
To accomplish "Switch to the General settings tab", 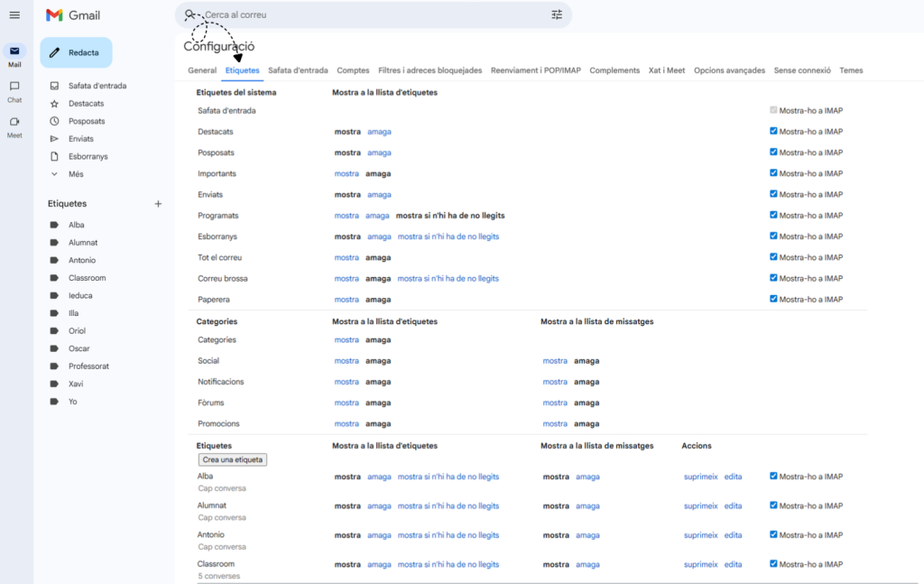I will point(202,70).
